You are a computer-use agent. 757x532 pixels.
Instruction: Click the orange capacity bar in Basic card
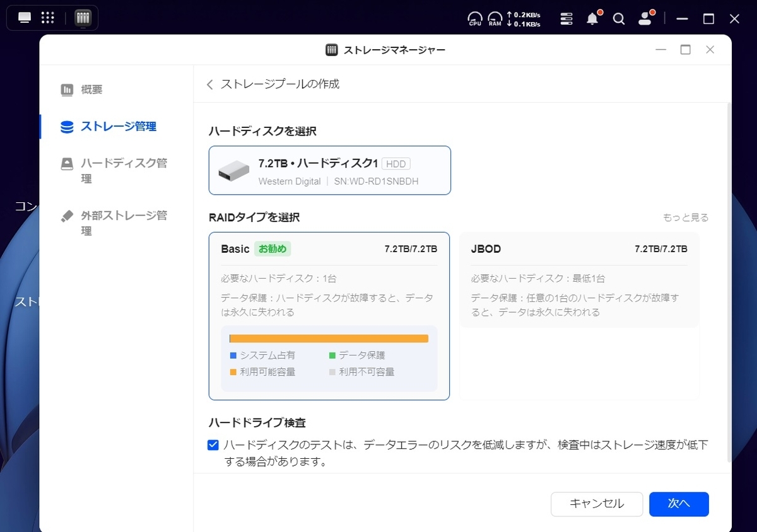click(x=329, y=338)
